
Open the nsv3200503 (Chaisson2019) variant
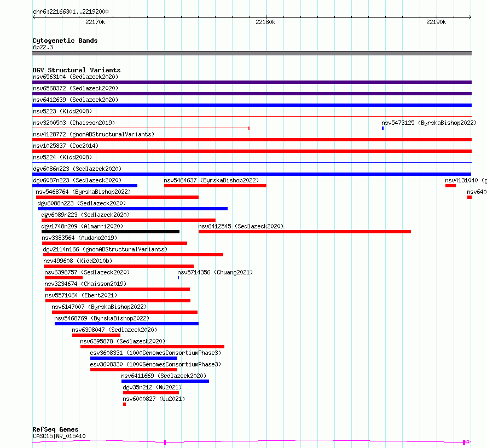pos(74,123)
